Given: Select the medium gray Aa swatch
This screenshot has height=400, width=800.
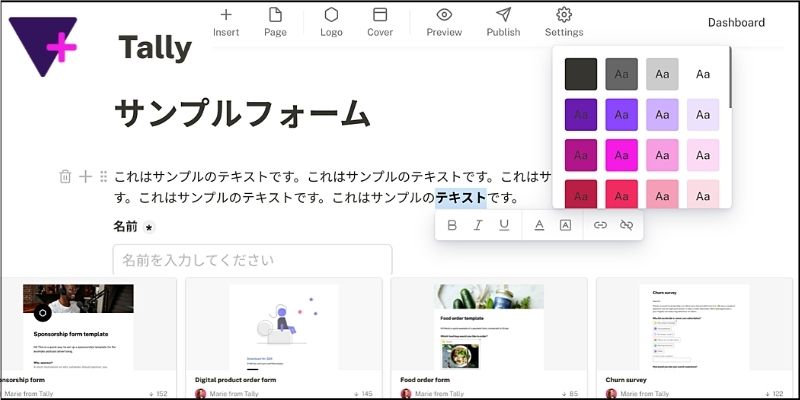Looking at the screenshot, I should 621,74.
